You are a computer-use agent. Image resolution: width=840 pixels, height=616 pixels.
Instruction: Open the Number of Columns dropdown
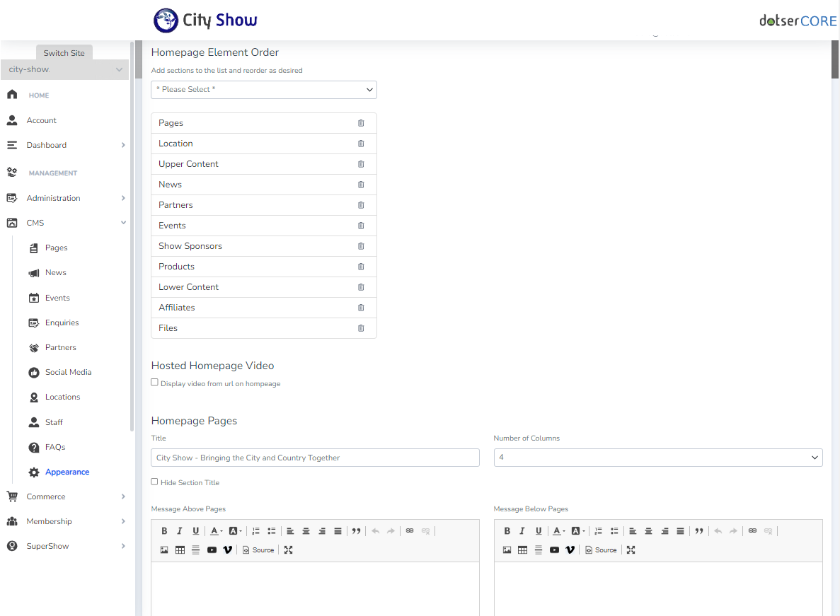click(x=657, y=458)
